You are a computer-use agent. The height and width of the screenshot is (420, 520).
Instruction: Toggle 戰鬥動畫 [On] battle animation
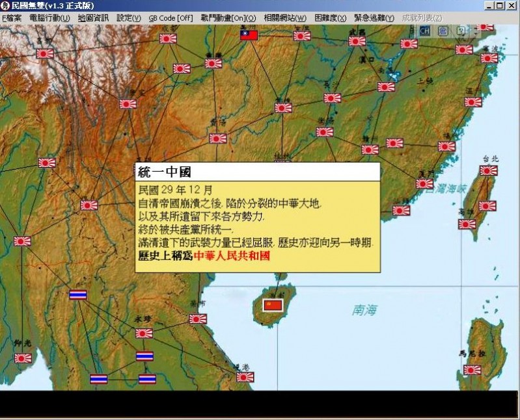[228, 18]
